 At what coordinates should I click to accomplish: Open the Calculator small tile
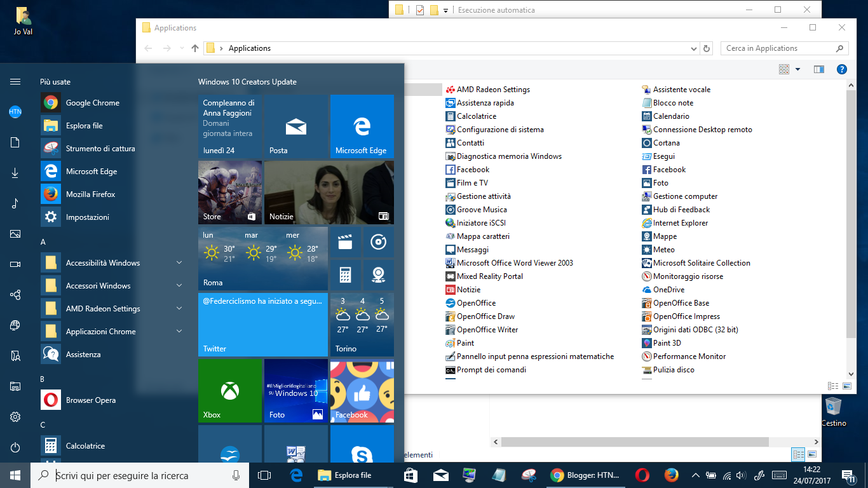346,275
